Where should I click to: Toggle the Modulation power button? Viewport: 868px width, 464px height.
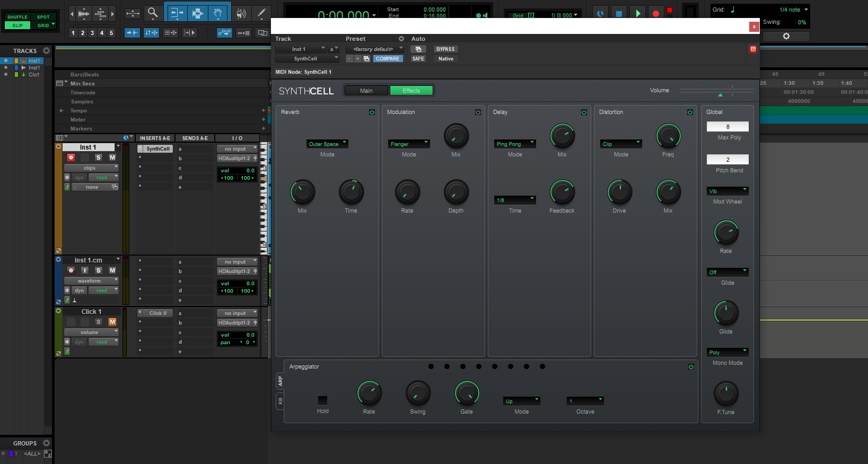coord(478,112)
